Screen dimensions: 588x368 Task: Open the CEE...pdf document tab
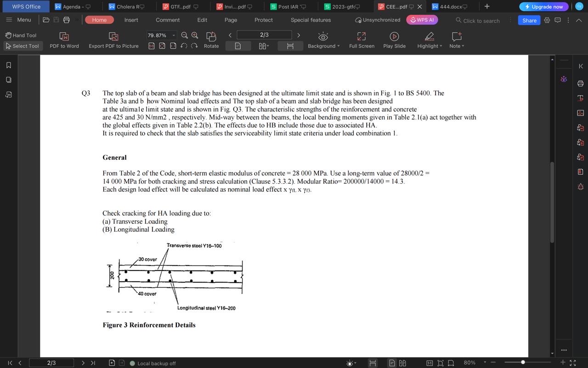(x=396, y=6)
